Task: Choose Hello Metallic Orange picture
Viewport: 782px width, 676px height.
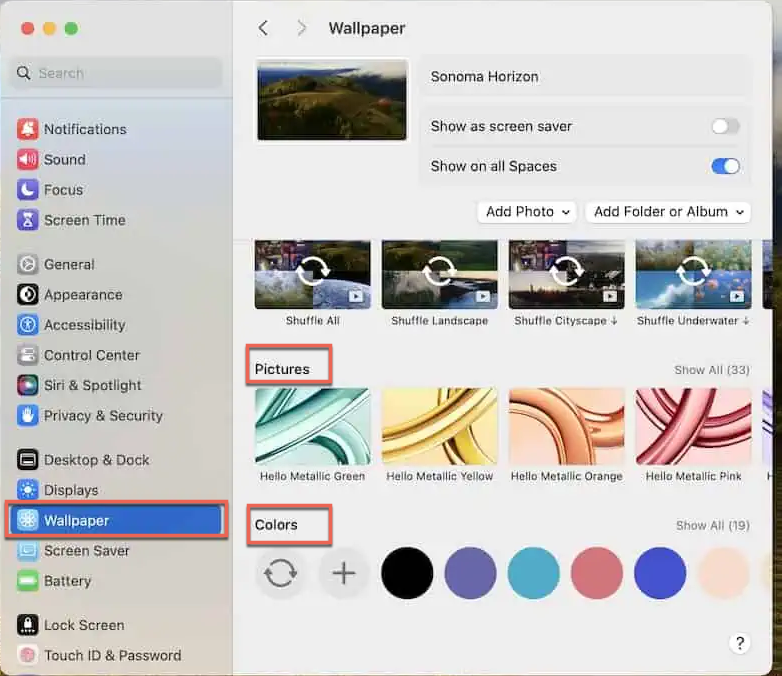Action: (567, 427)
